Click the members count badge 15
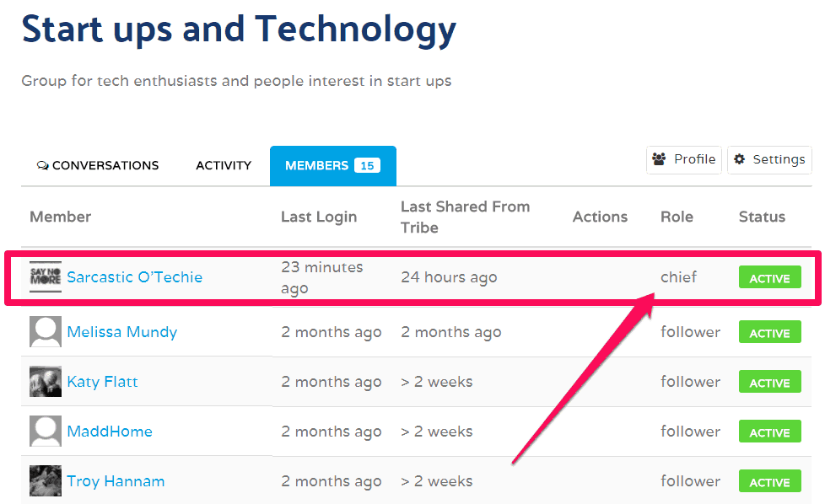 click(368, 166)
